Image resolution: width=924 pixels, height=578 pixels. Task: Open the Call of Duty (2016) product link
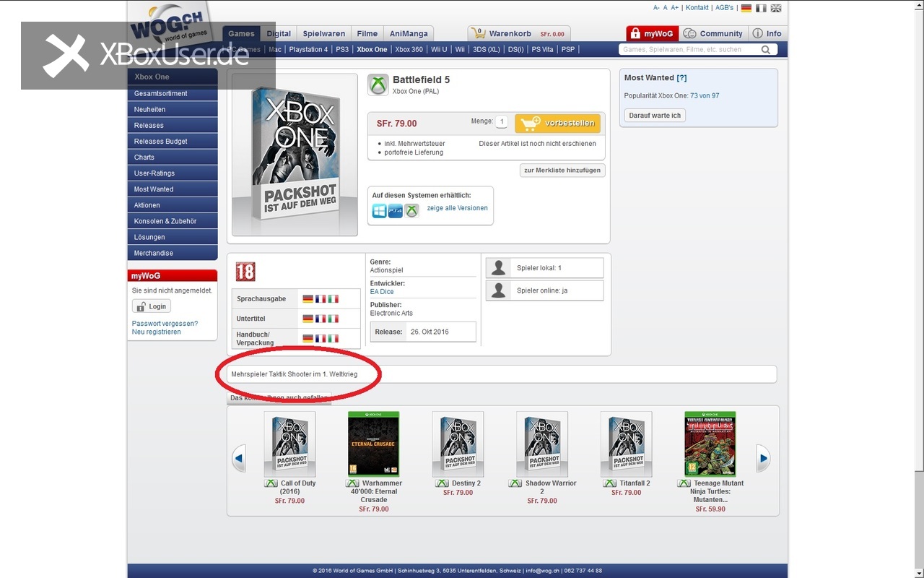click(x=298, y=488)
